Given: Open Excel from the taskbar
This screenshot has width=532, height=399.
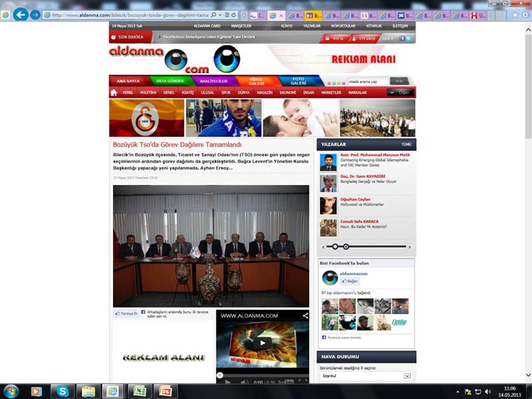Looking at the screenshot, I should [139, 392].
